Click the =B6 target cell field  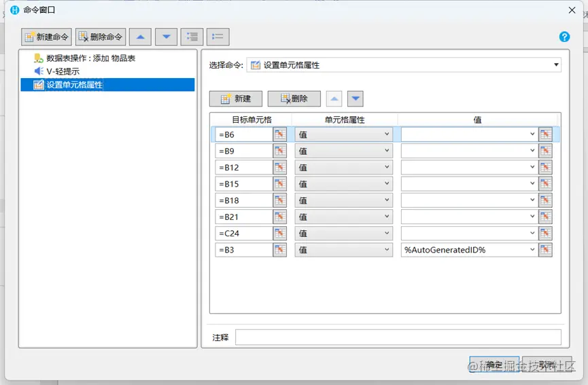(244, 134)
